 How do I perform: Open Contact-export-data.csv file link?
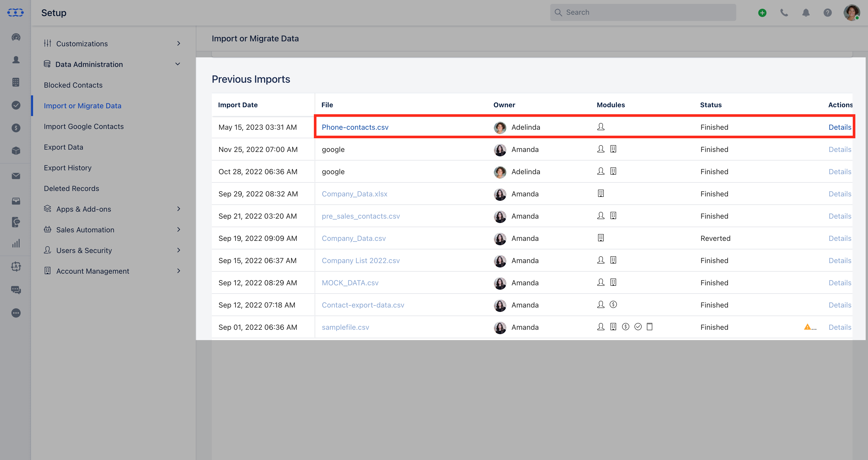(x=363, y=305)
